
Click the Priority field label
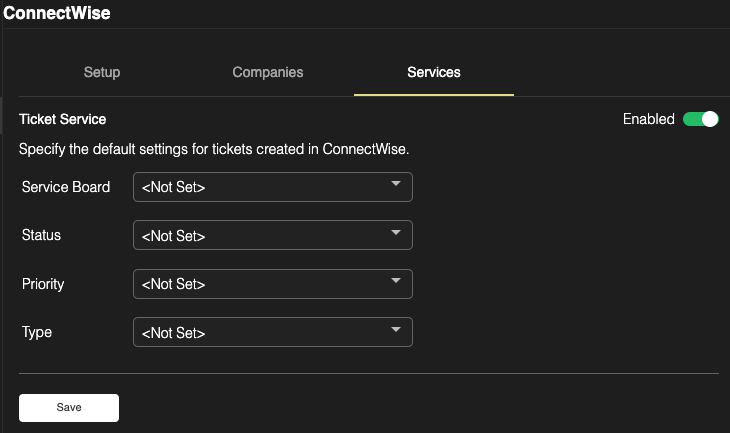point(43,284)
